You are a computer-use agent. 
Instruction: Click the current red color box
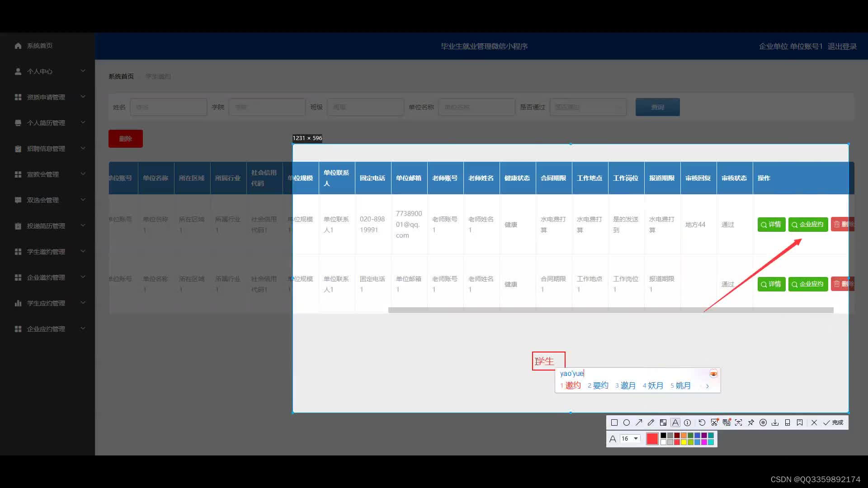(652, 439)
